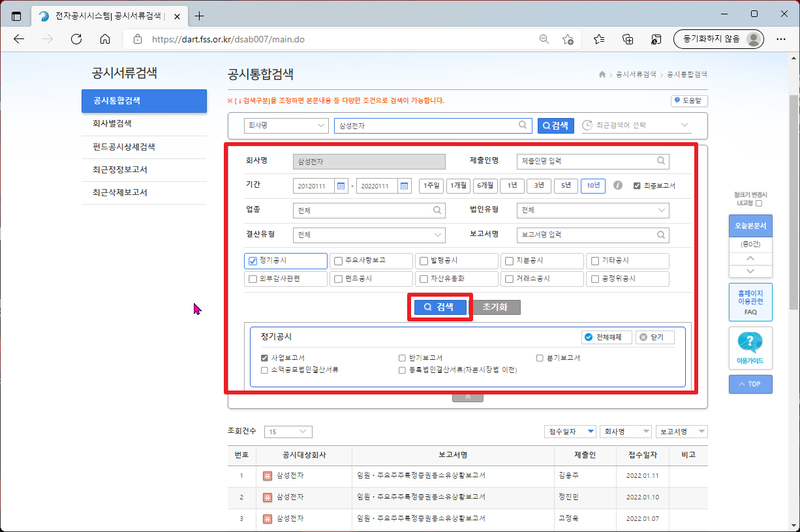Check the 반기보고서 checkbox
Viewport: 800px width, 532px height.
(402, 358)
